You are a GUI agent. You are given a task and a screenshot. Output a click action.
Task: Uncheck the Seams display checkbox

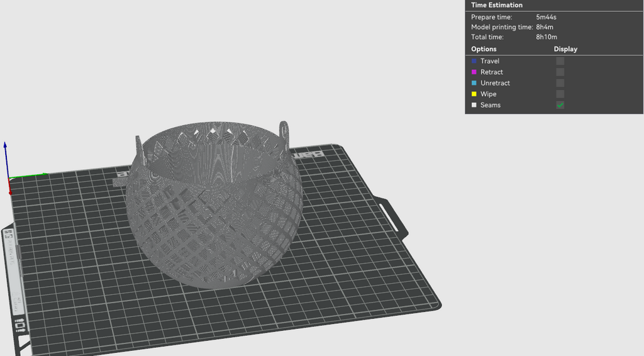click(x=560, y=105)
